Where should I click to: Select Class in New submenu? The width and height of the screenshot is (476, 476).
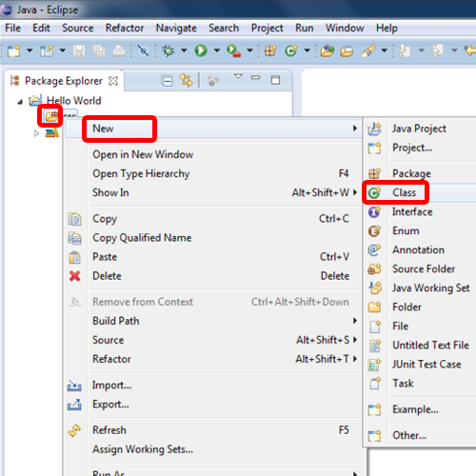[x=421, y=192]
